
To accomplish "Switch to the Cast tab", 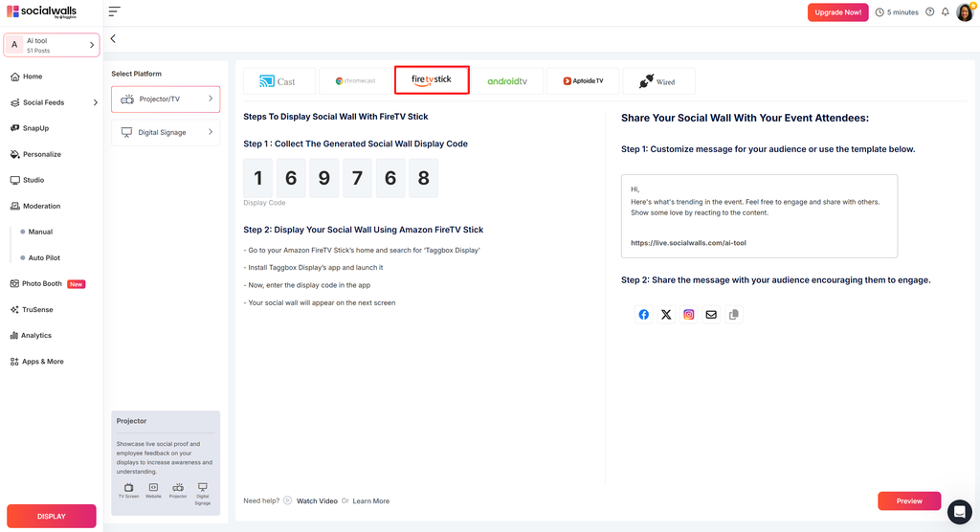I will coord(278,81).
